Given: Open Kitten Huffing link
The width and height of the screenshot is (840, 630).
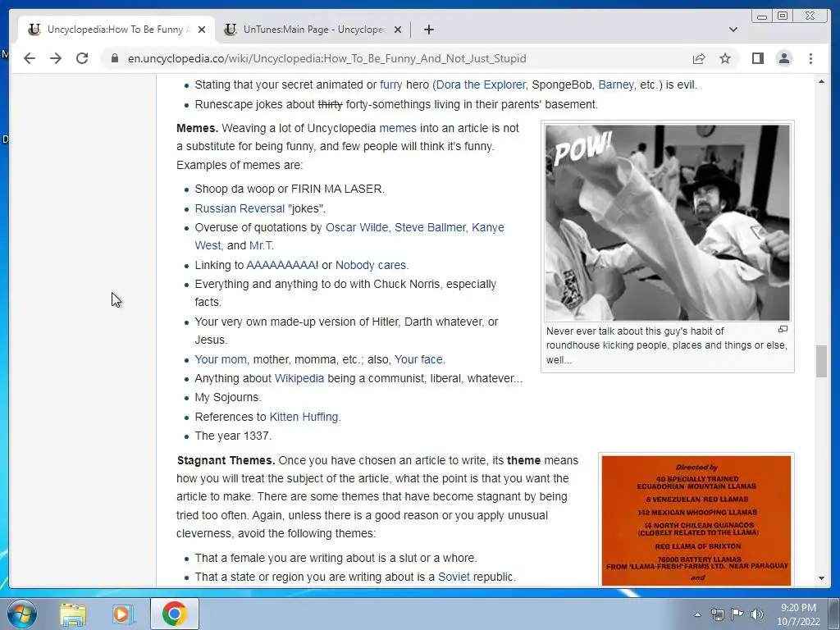Looking at the screenshot, I should pyautogui.click(x=304, y=417).
